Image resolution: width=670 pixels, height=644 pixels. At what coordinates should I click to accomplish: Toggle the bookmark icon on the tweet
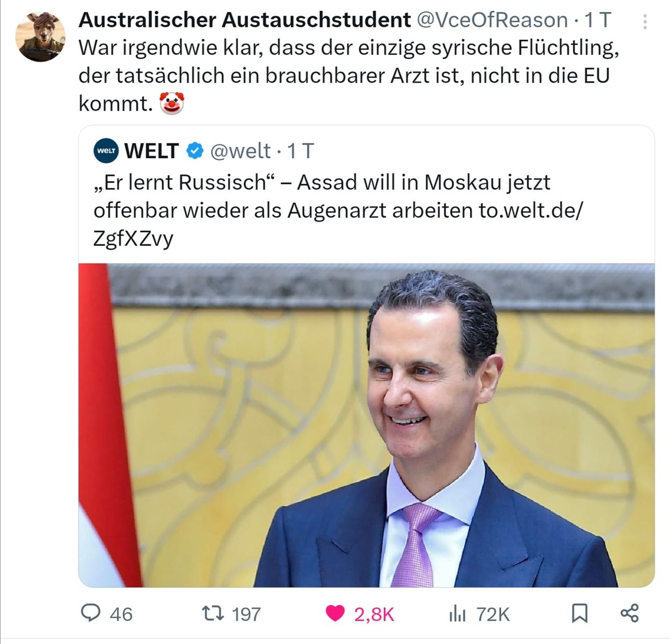pyautogui.click(x=580, y=613)
